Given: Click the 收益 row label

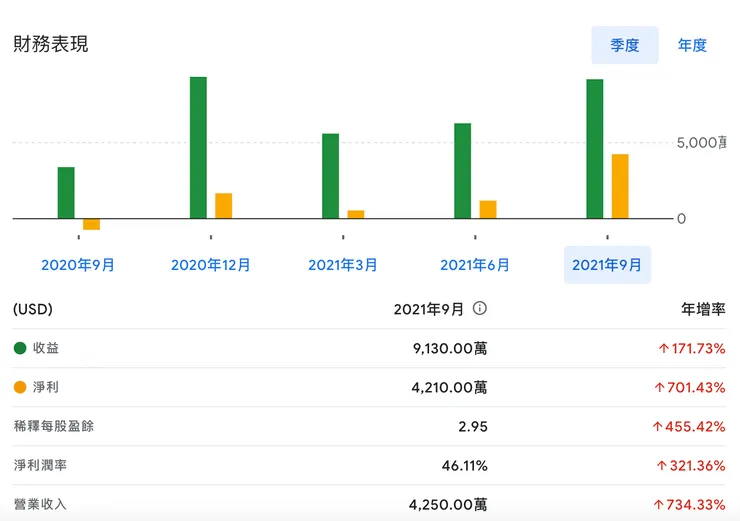Looking at the screenshot, I should tap(46, 348).
